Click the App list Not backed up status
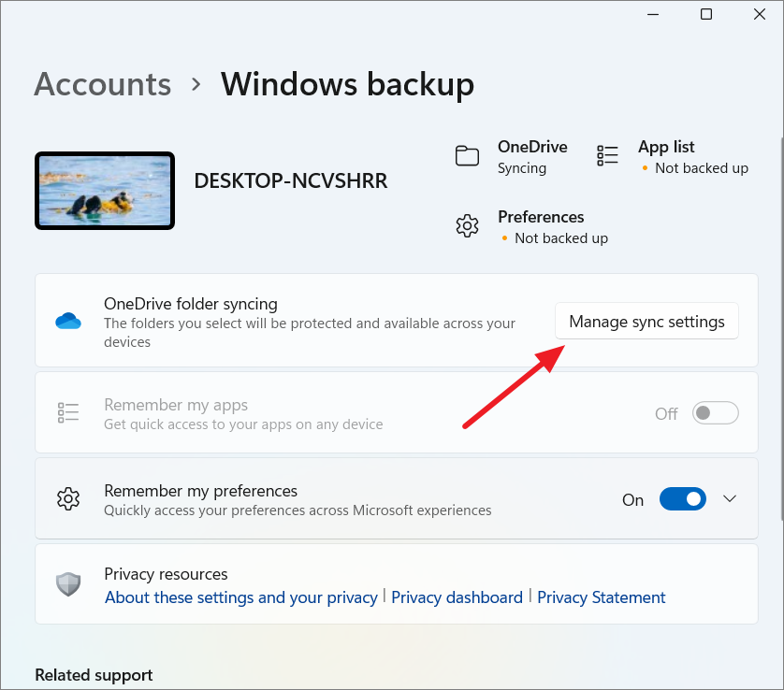Viewport: 784px width, 690px height. tap(702, 168)
